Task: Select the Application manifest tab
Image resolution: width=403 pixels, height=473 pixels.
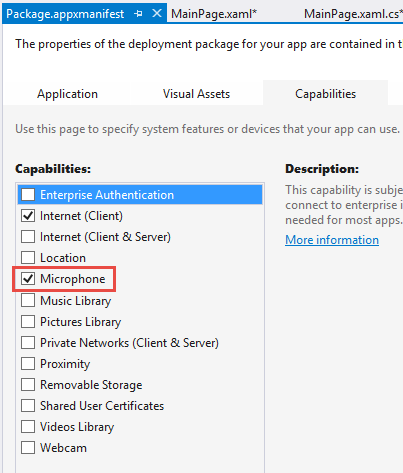Action: click(67, 94)
